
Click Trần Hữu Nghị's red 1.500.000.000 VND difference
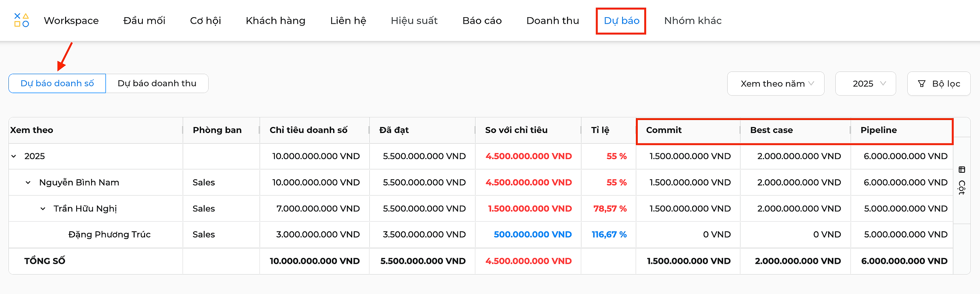[530, 209]
